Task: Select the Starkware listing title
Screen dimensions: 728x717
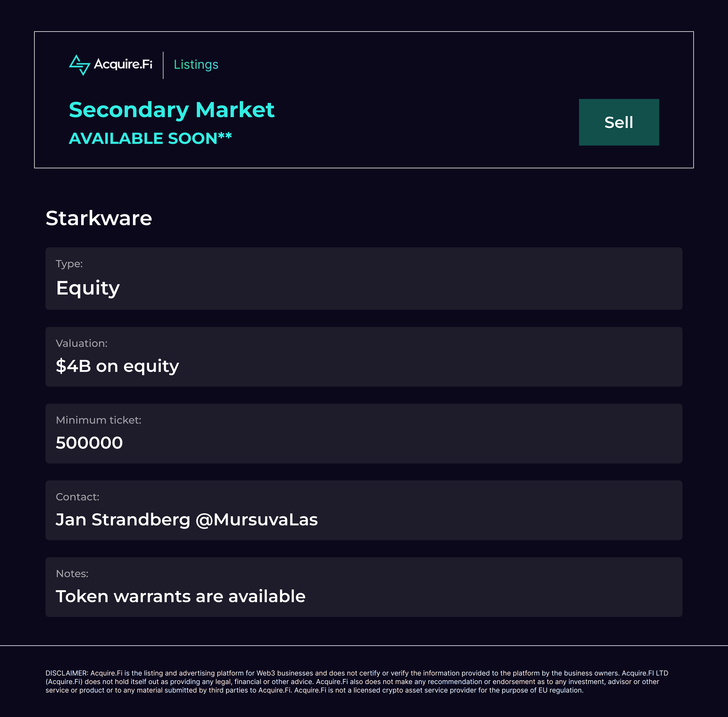Action: (99, 218)
